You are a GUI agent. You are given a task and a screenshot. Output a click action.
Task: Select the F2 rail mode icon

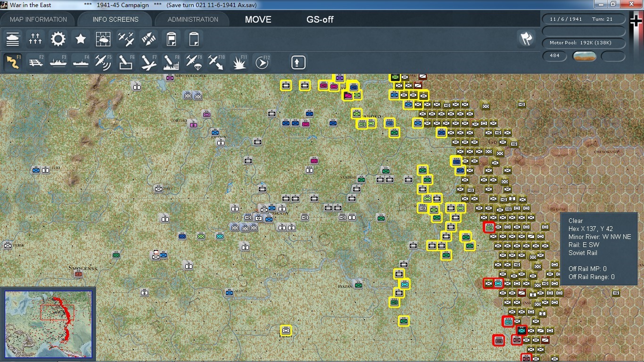click(35, 62)
